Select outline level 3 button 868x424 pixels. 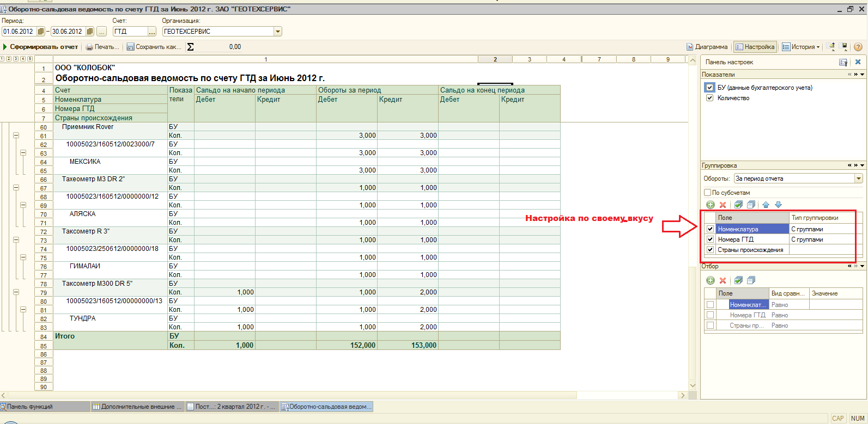click(x=16, y=59)
